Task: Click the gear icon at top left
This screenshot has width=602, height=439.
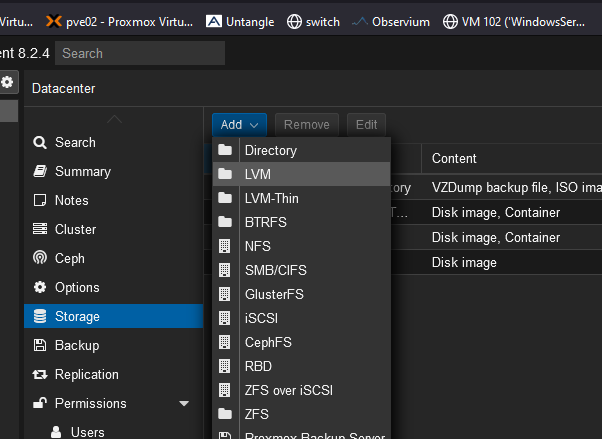Action: coord(8,83)
